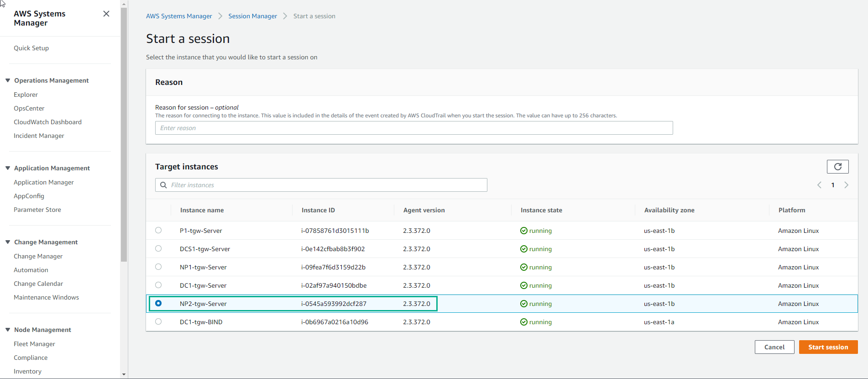Click the Platform column header
Screen dimensions: 868x379
tap(792, 210)
